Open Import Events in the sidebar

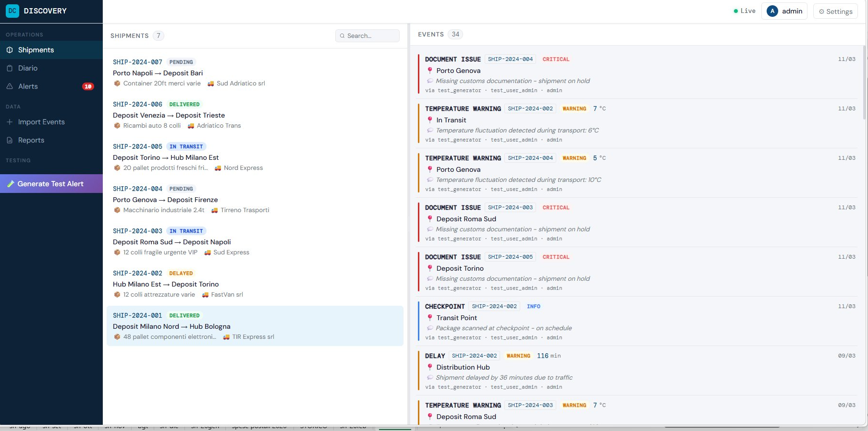coord(51,122)
